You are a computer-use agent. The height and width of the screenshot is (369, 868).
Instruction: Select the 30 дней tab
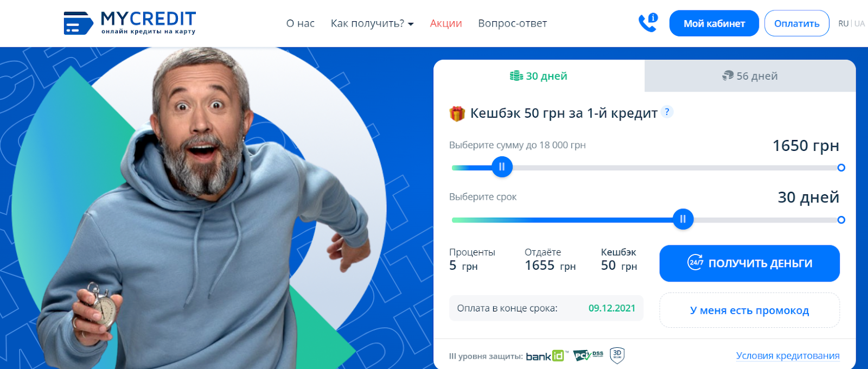click(x=539, y=76)
